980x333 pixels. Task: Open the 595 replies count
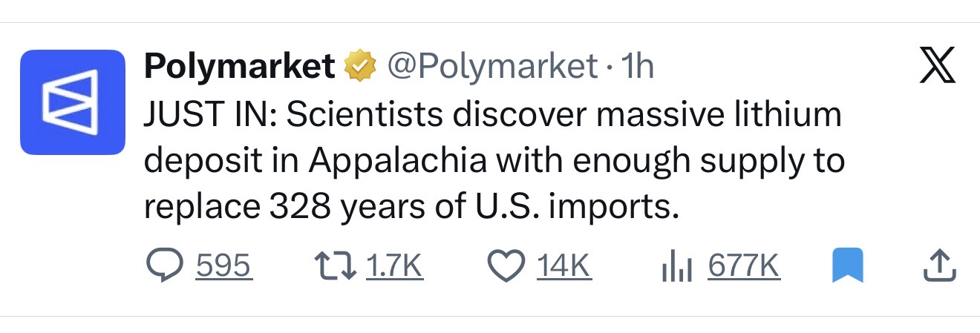click(223, 266)
